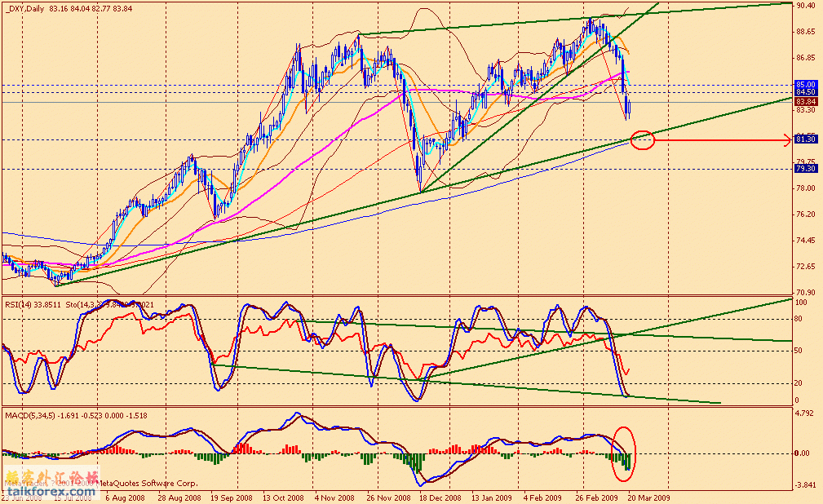The height and width of the screenshot is (504, 823).
Task: Click the 83.30 price axis value
Action: 806,110
